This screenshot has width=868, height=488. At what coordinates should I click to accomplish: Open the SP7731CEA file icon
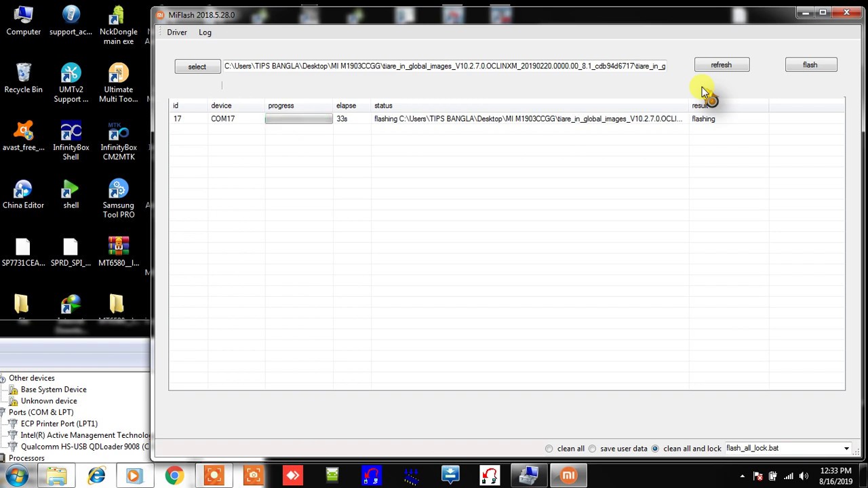[x=23, y=251]
